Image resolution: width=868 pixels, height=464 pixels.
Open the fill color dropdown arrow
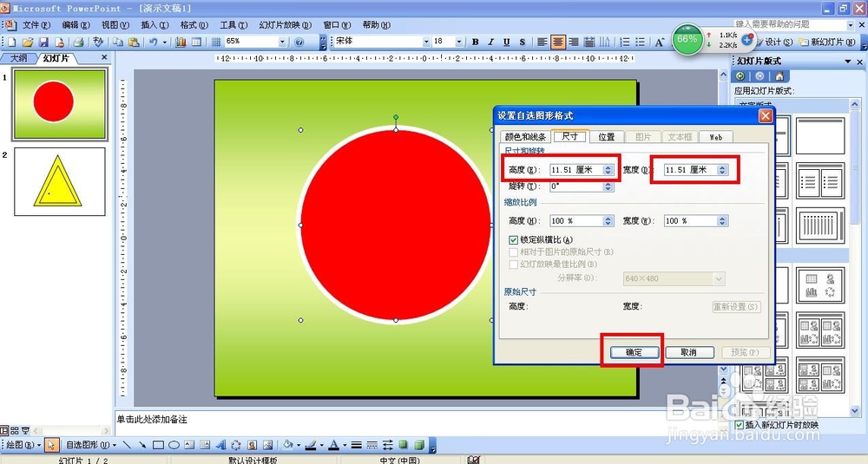tap(299, 445)
